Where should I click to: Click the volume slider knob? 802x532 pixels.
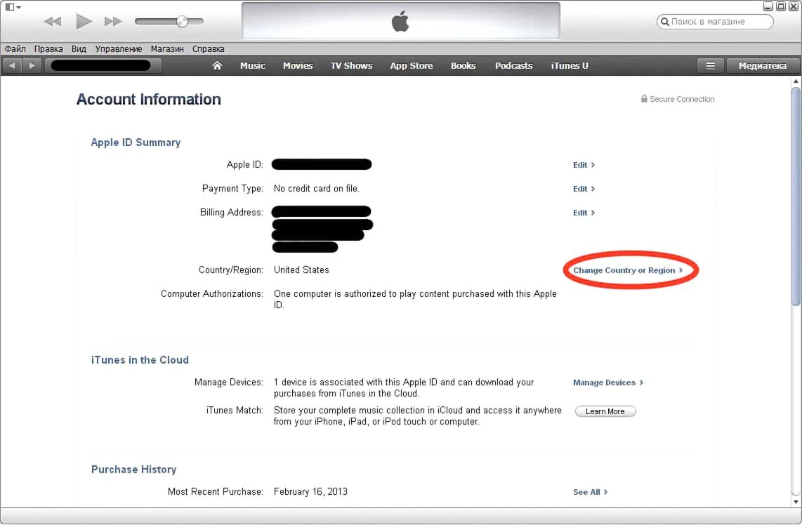[x=182, y=22]
